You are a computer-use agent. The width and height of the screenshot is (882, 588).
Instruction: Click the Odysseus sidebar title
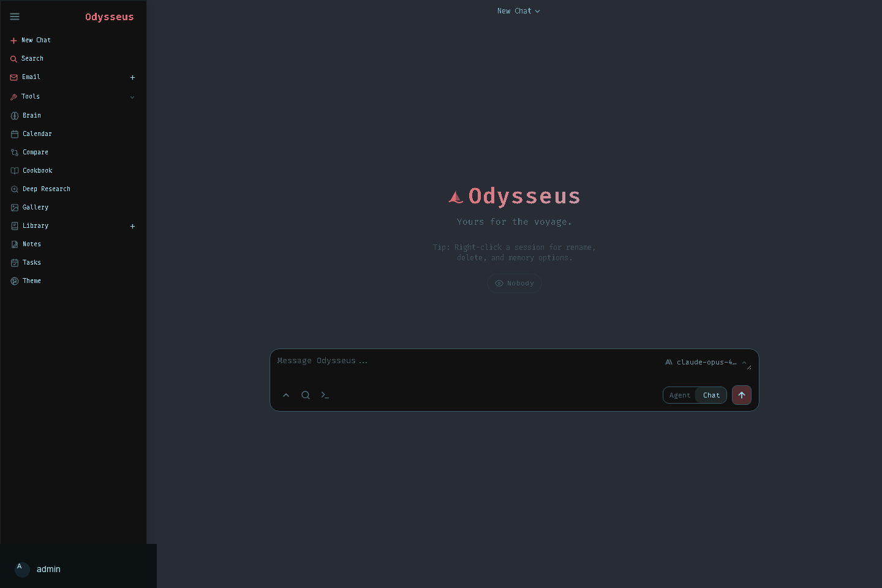click(109, 17)
